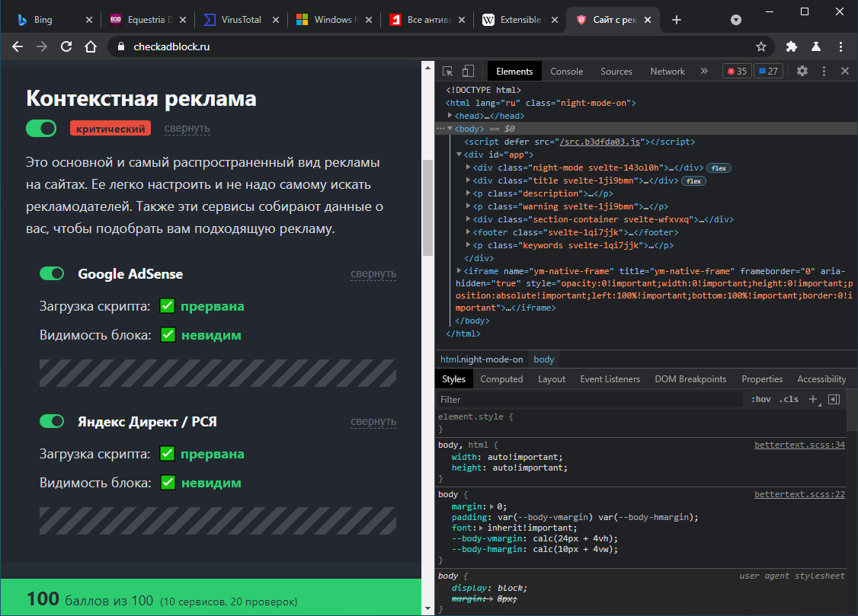This screenshot has width=858, height=616.
Task: Turn off the Яндекс Директ / РСЯ switch
Action: tap(52, 421)
